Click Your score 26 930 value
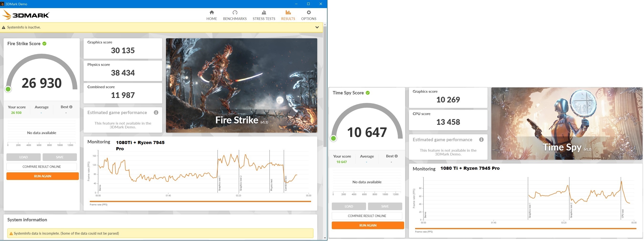The image size is (644, 242). pyautogui.click(x=16, y=113)
